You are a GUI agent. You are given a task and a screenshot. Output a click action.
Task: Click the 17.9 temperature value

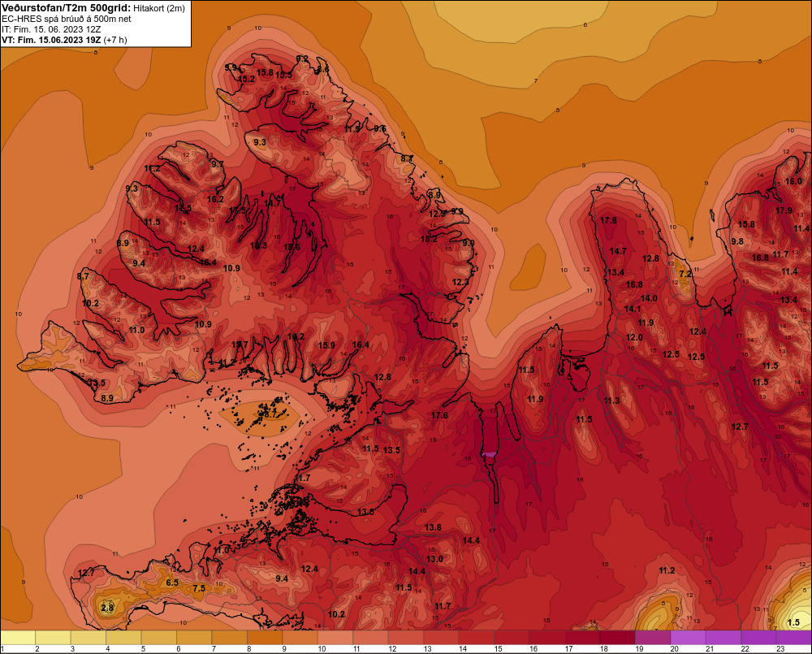click(784, 210)
